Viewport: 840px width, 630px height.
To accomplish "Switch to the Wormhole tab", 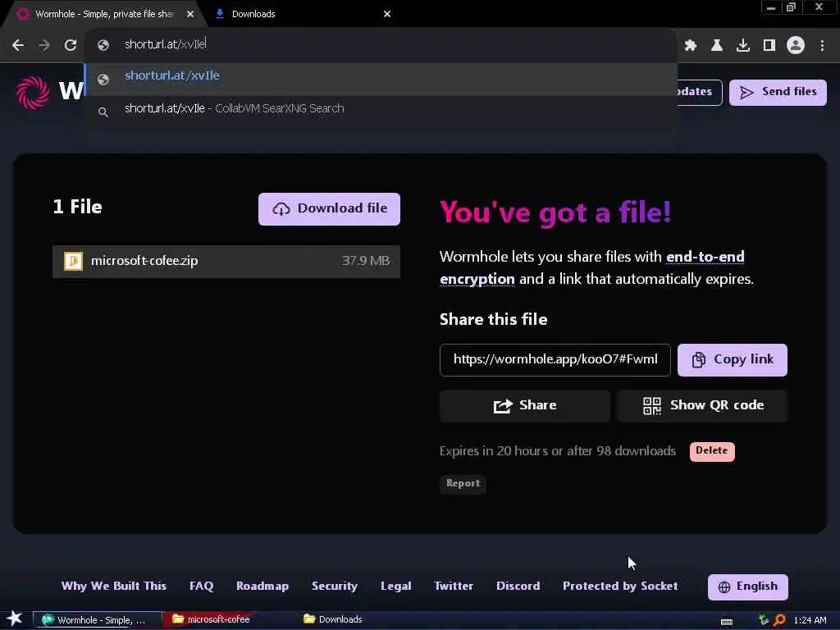I will click(104, 14).
